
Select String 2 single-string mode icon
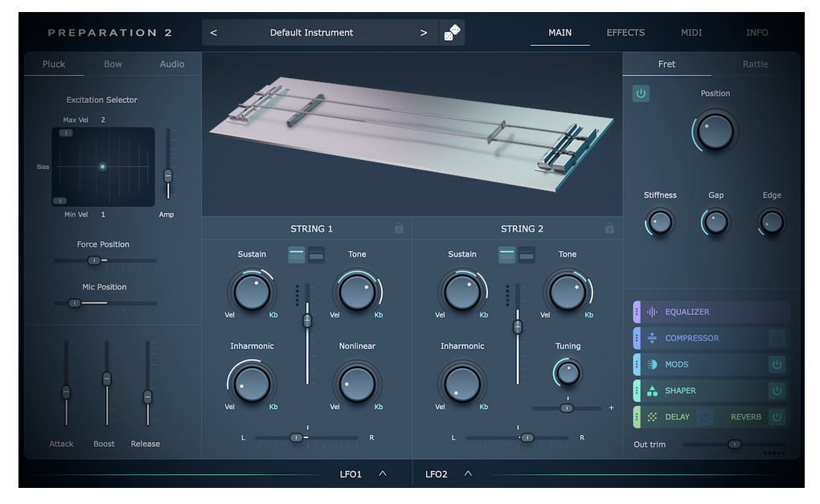(506, 255)
